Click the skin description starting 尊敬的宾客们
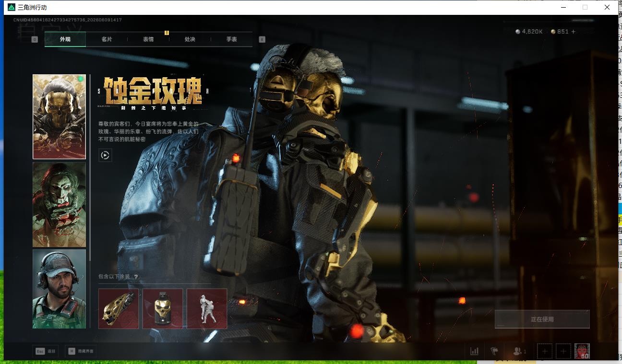 point(148,131)
